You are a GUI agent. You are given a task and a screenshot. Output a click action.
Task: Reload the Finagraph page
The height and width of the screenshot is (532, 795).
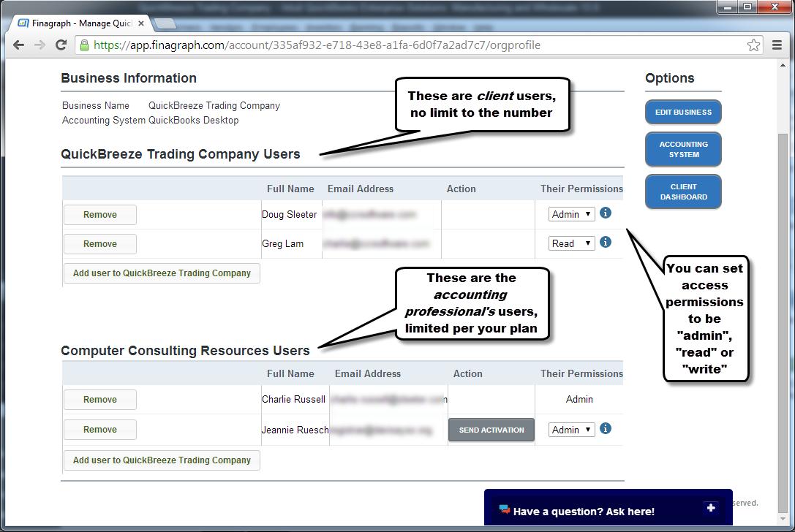[x=61, y=45]
